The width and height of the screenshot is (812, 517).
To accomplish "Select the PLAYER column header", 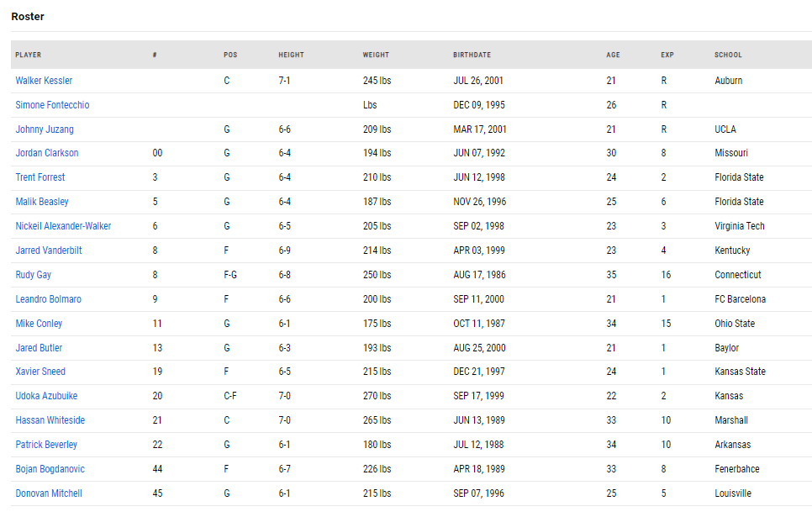I will pos(28,55).
